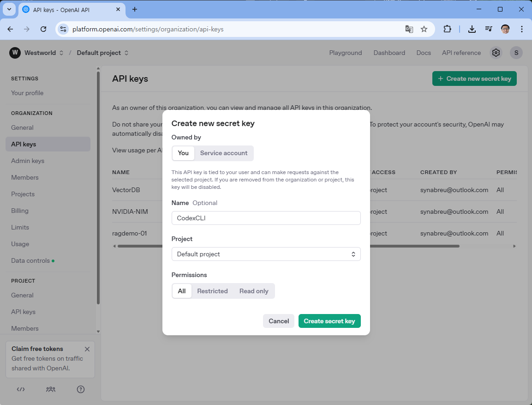The image size is (532, 405).
Task: Click the Name field containing CodexCLI
Action: [266, 218]
